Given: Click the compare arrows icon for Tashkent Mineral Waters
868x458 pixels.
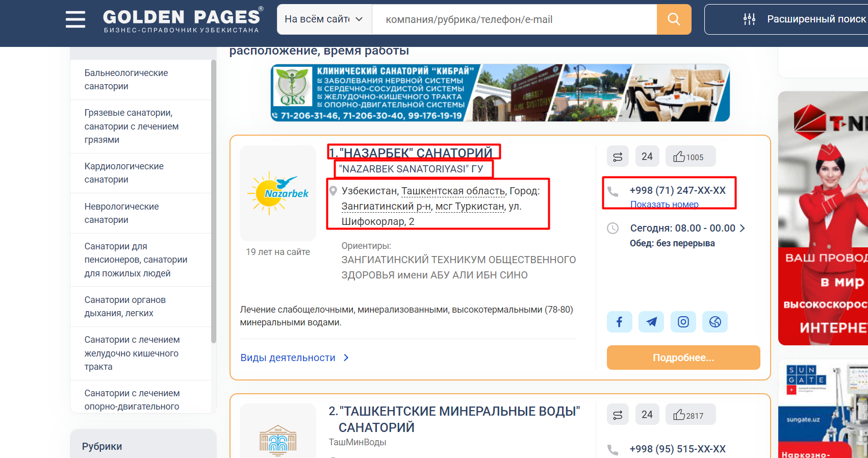Looking at the screenshot, I should (618, 415).
